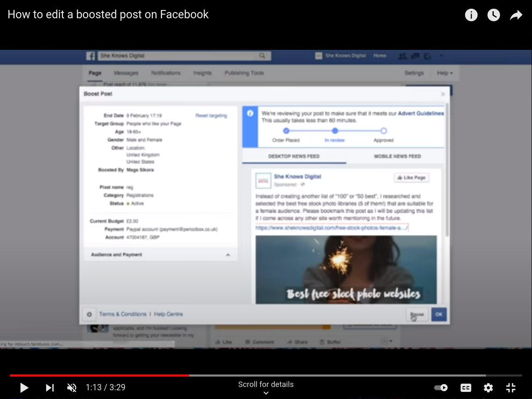Click Share on the background post
532x399 pixels.
click(x=297, y=342)
